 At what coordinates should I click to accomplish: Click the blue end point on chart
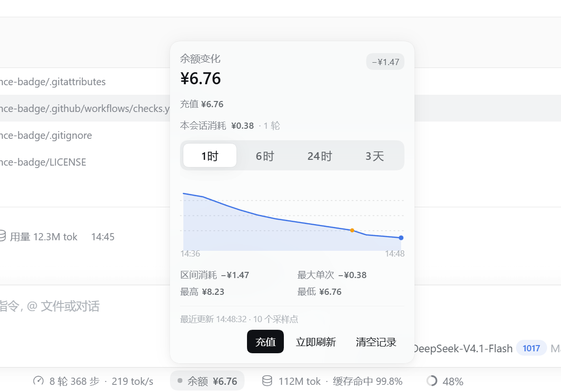(401, 238)
